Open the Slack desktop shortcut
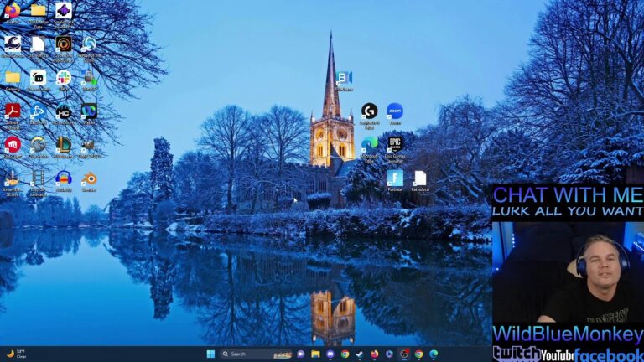The height and width of the screenshot is (362, 644). pos(64,80)
